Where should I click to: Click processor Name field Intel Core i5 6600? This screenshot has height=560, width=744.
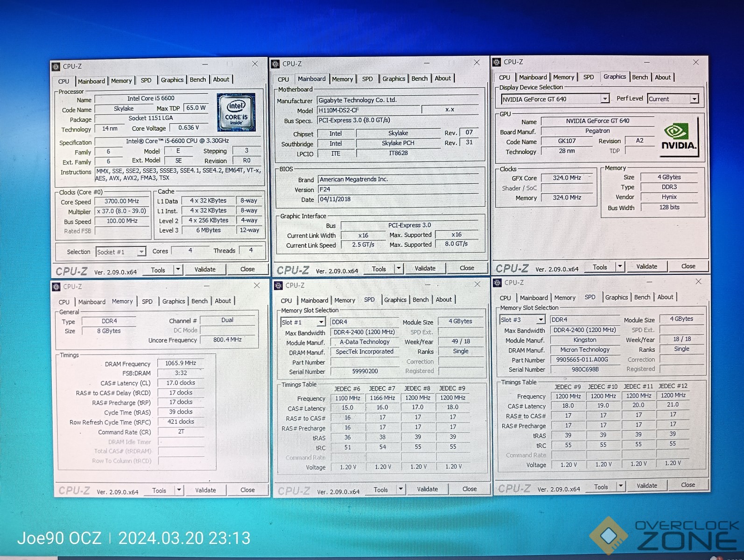pyautogui.click(x=151, y=98)
